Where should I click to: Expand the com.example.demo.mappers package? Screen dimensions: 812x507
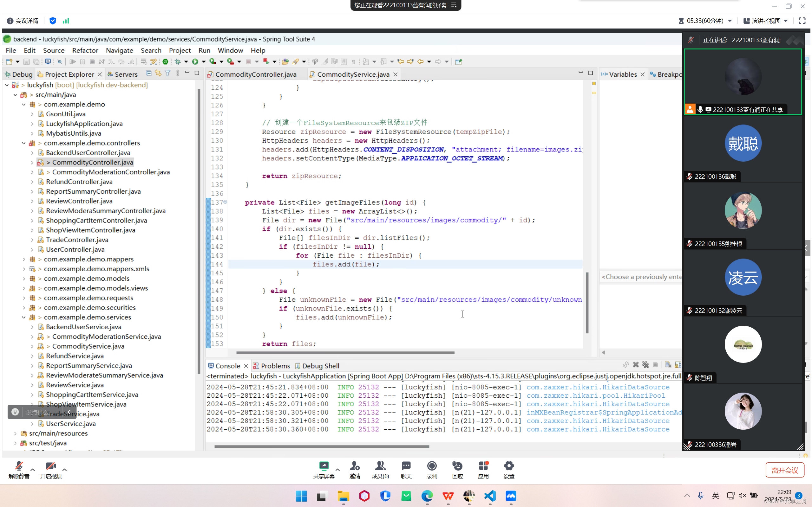point(24,259)
